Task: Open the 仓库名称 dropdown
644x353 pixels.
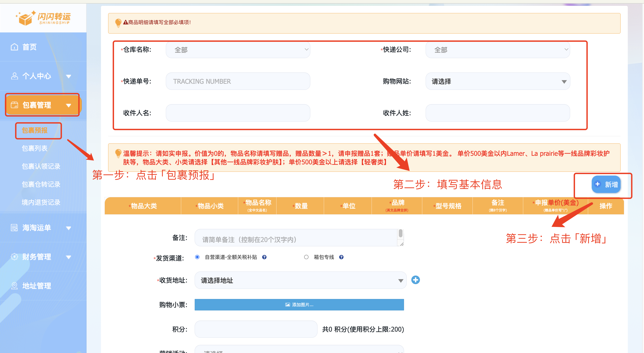Action: click(238, 50)
